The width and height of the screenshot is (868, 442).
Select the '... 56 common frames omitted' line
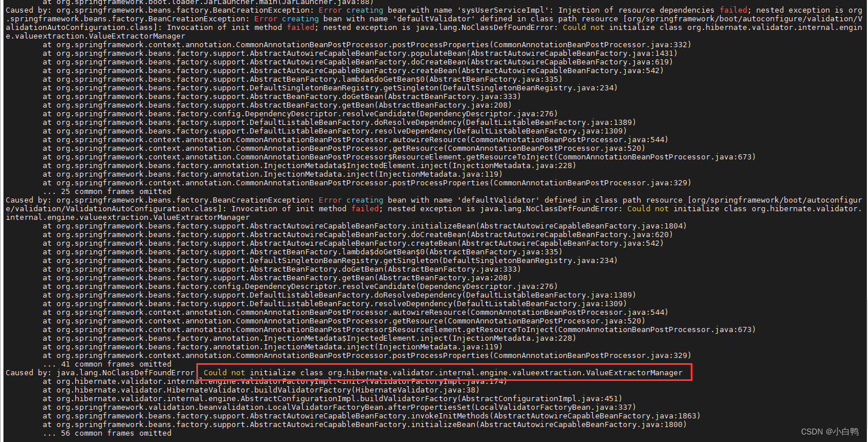click(107, 433)
